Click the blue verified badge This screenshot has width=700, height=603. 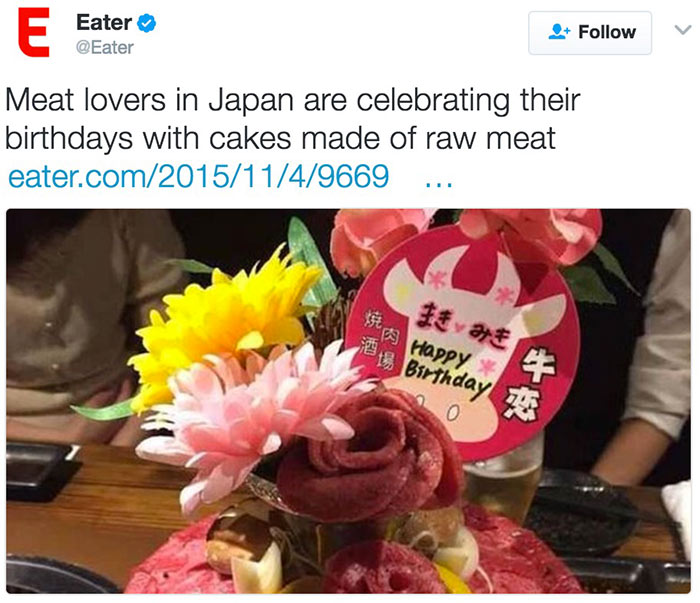coord(147,22)
